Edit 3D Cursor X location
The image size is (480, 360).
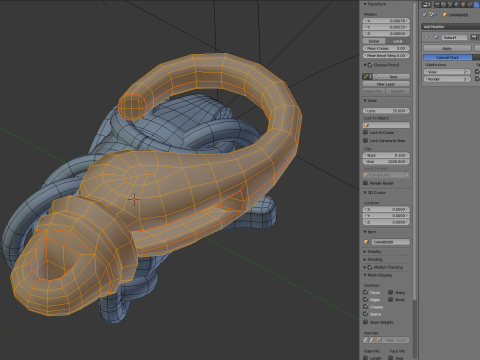(386, 209)
